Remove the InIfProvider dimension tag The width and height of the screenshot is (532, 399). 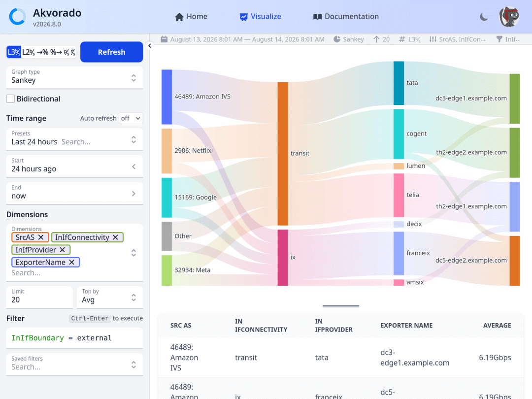coord(62,250)
